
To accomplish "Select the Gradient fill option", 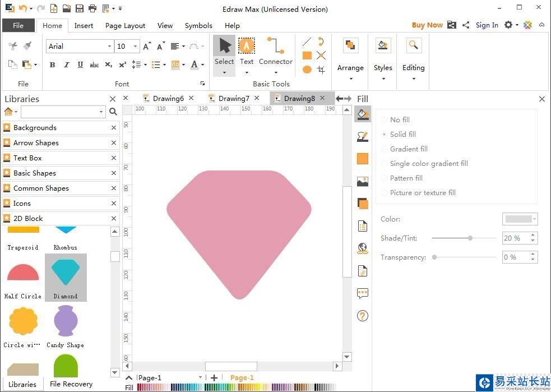I will click(409, 149).
